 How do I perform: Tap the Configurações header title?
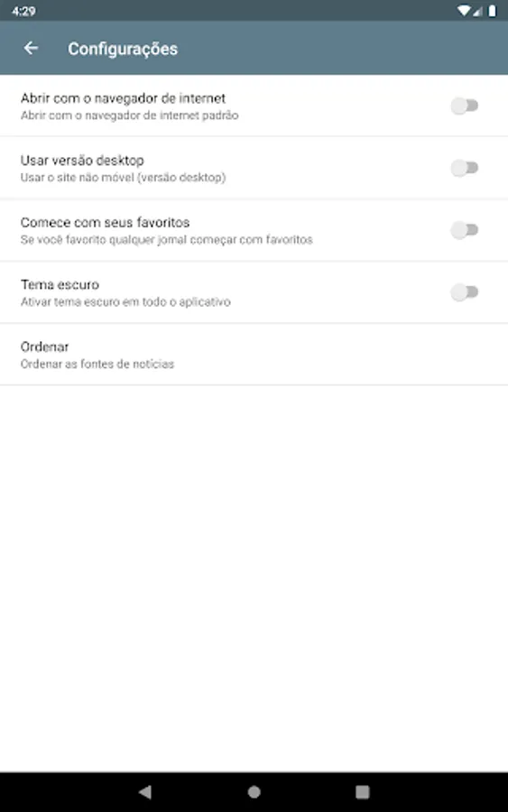pos(123,49)
